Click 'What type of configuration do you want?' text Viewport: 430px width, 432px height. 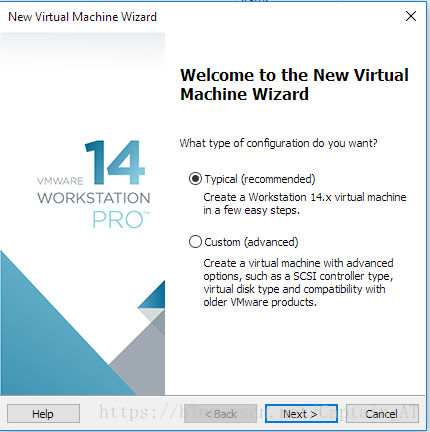coord(278,143)
